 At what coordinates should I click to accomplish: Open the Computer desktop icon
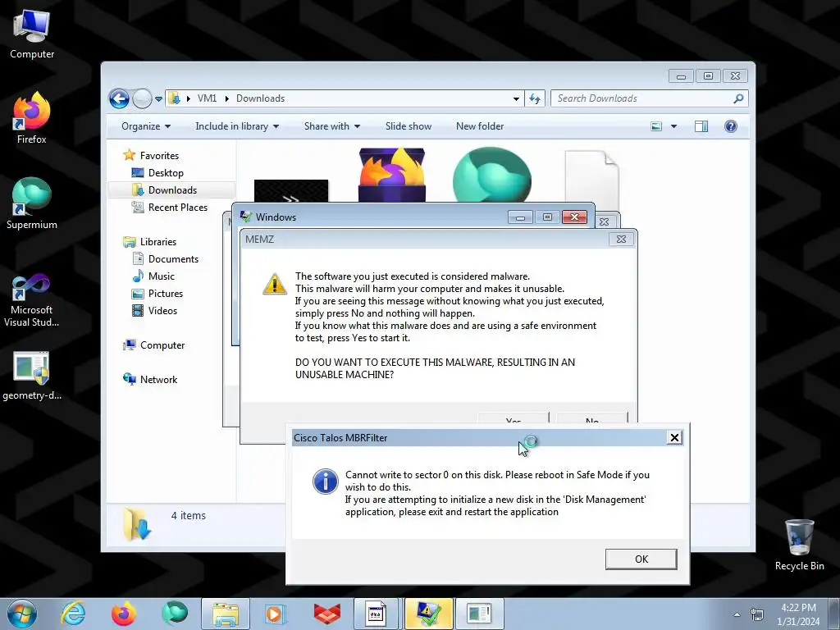(x=32, y=33)
